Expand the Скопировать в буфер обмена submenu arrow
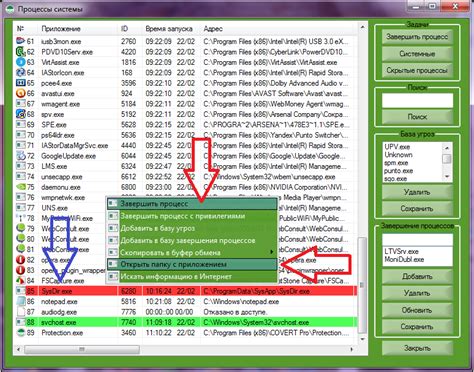474x372 pixels. pyautogui.click(x=272, y=252)
